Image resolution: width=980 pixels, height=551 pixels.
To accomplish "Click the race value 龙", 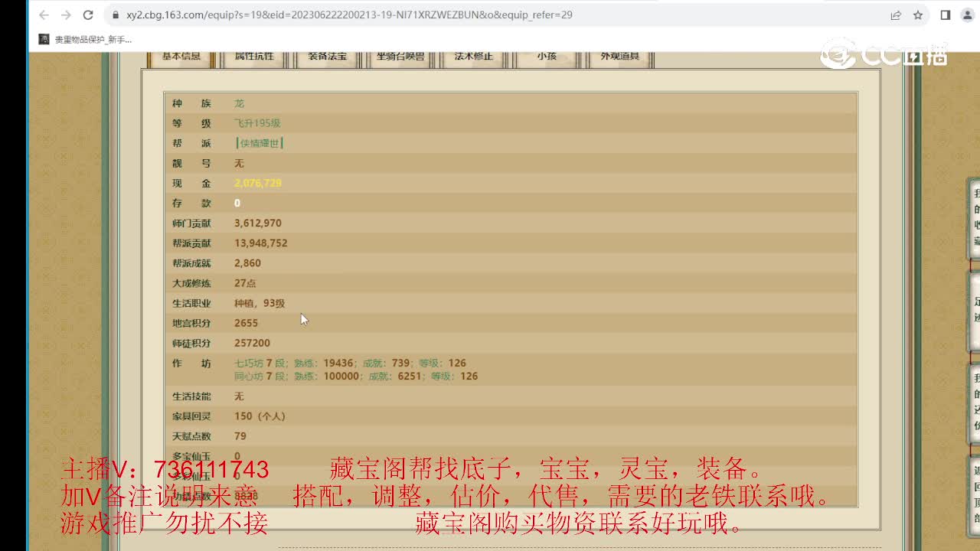I will 239,103.
